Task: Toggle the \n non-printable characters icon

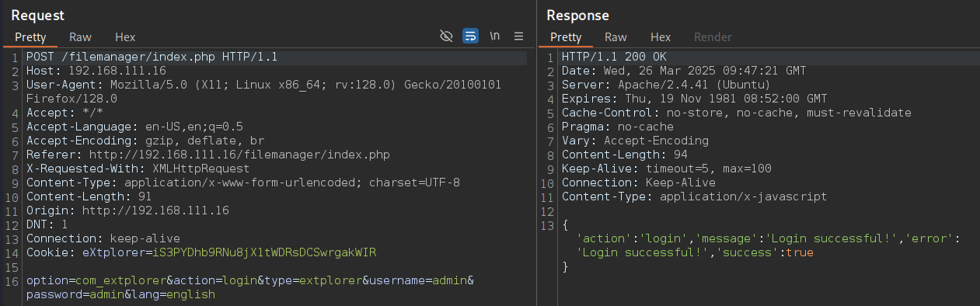Action: point(494,36)
